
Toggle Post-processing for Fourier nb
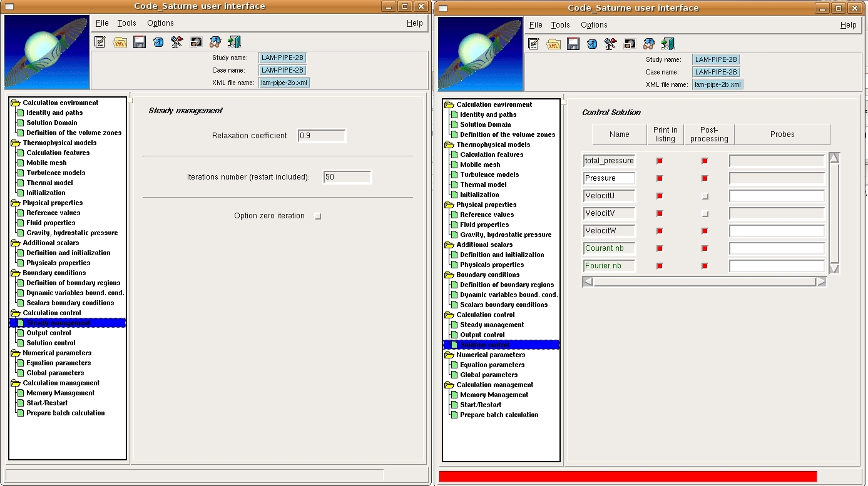pyautogui.click(x=705, y=266)
